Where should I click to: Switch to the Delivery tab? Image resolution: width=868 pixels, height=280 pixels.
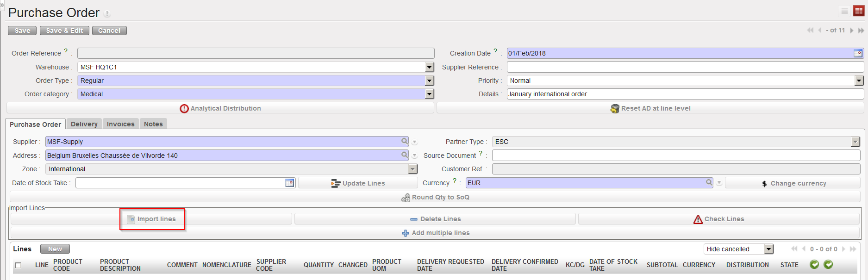pyautogui.click(x=84, y=124)
